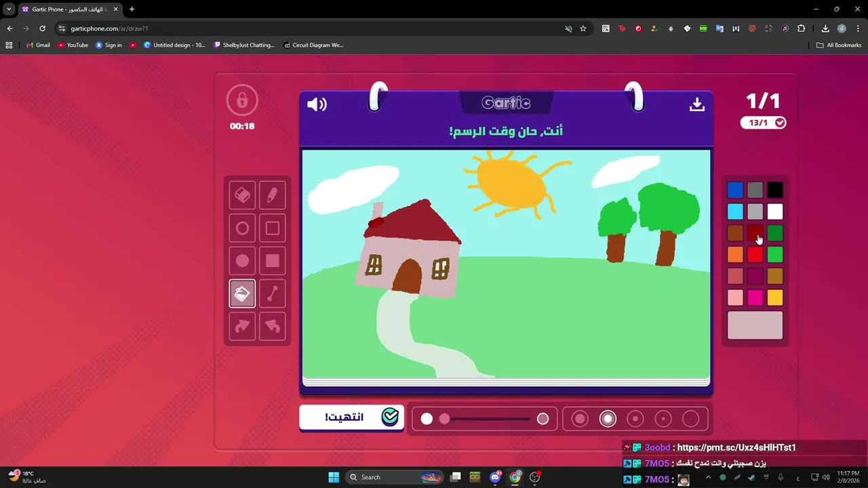Select the bright green color swatch
868x488 pixels.
(775, 255)
